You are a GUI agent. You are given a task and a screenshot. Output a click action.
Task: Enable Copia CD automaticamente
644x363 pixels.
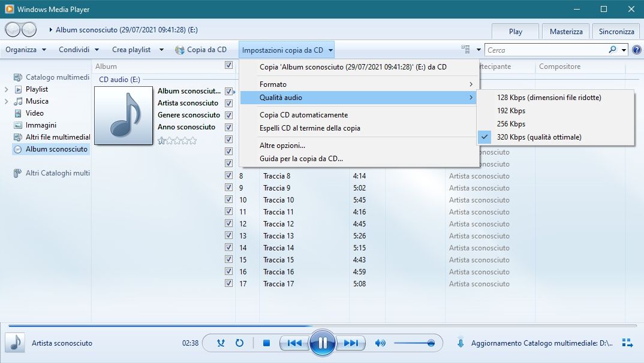point(359,115)
